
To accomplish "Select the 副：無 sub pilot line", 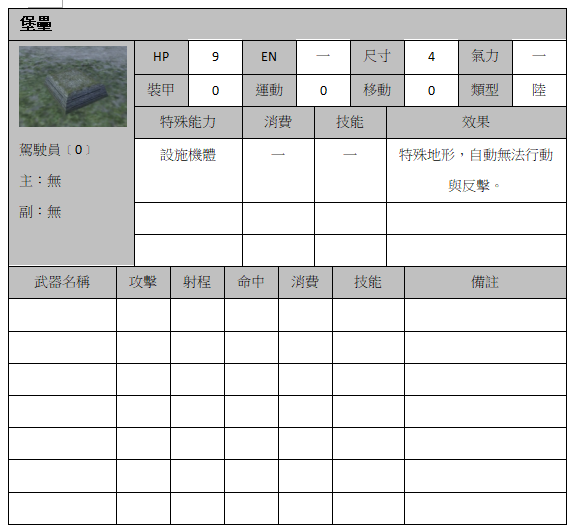I will (40, 212).
